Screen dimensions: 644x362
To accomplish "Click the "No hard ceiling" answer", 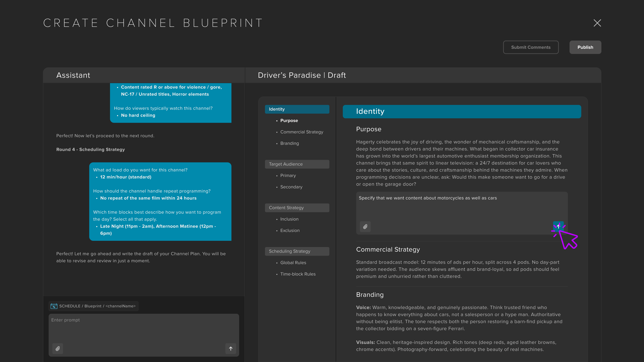I will coord(138,115).
